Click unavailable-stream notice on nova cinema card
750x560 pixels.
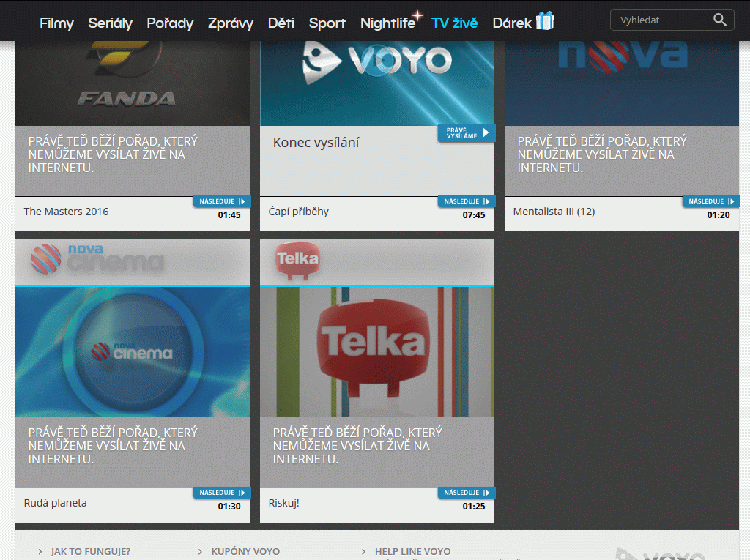click(x=113, y=446)
